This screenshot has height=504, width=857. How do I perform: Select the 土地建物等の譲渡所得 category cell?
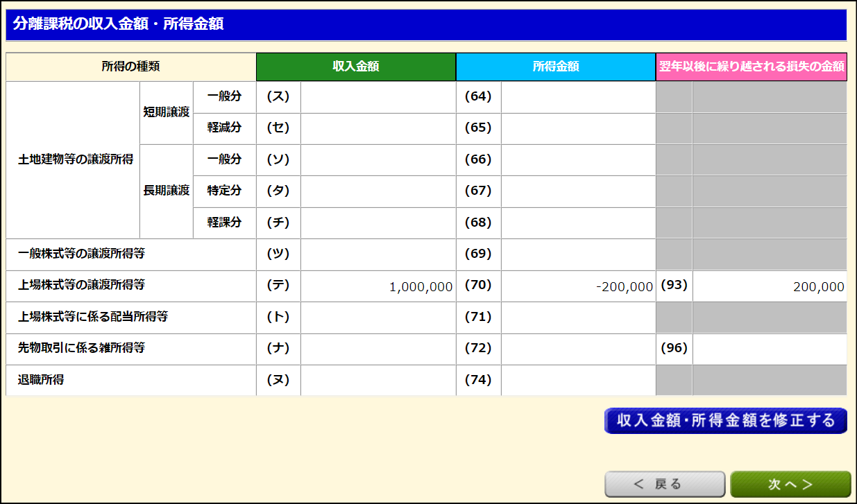point(75,159)
